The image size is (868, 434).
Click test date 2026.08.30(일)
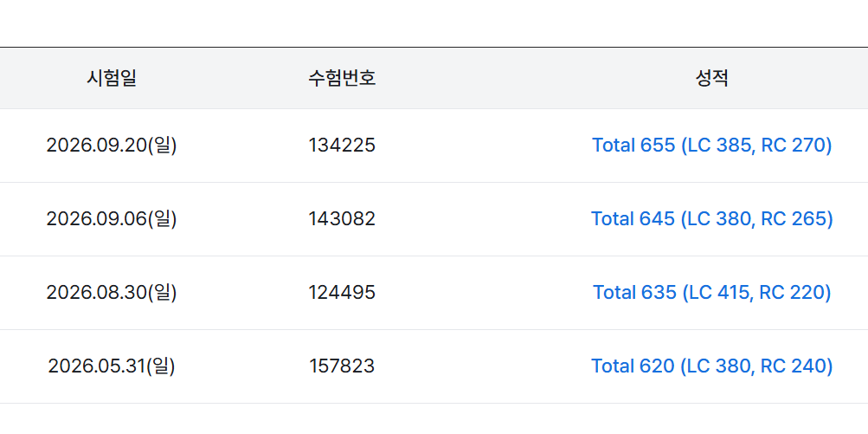point(112,292)
